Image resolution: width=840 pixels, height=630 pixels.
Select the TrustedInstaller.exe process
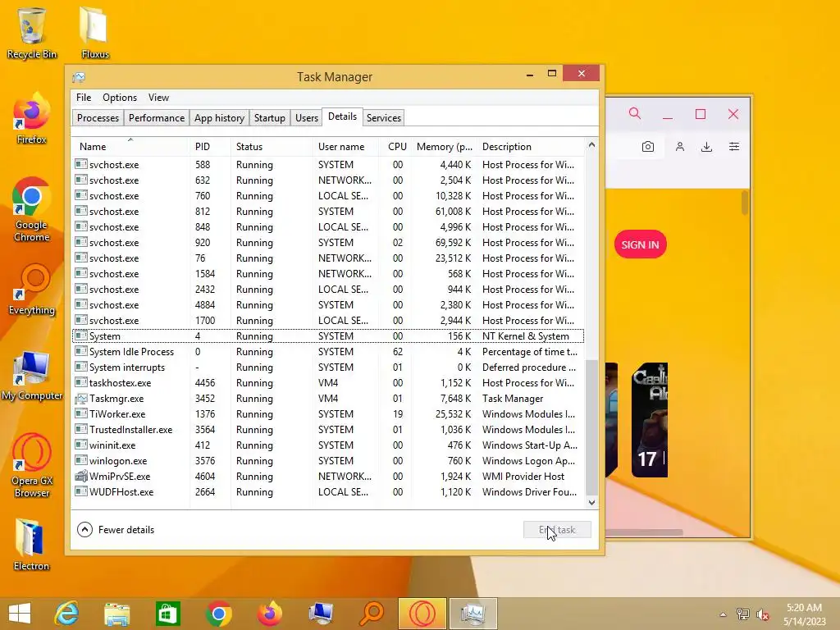tap(328, 430)
